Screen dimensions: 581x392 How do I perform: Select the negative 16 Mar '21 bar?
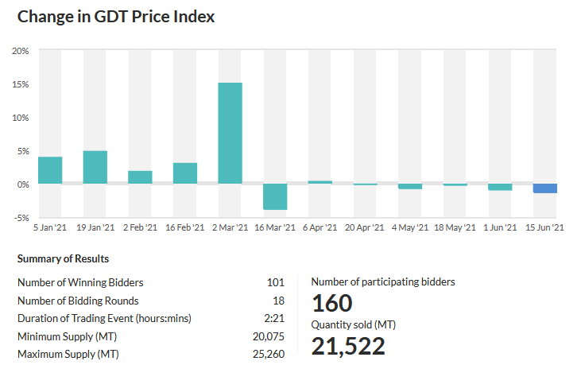(275, 196)
